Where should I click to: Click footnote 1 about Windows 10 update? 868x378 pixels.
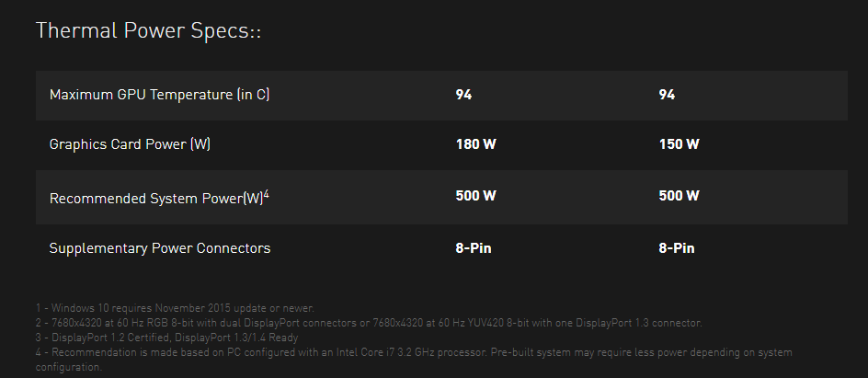tap(175, 308)
